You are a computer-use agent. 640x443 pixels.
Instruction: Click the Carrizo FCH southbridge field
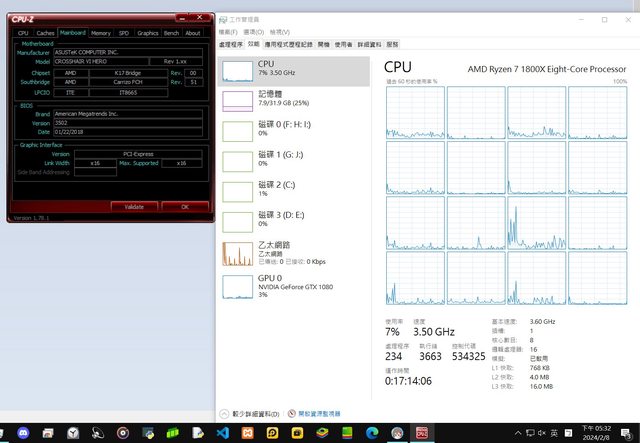click(x=128, y=82)
